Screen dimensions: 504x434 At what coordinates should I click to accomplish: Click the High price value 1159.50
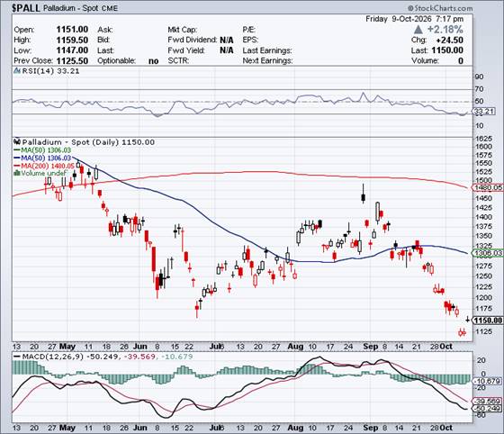pos(72,40)
